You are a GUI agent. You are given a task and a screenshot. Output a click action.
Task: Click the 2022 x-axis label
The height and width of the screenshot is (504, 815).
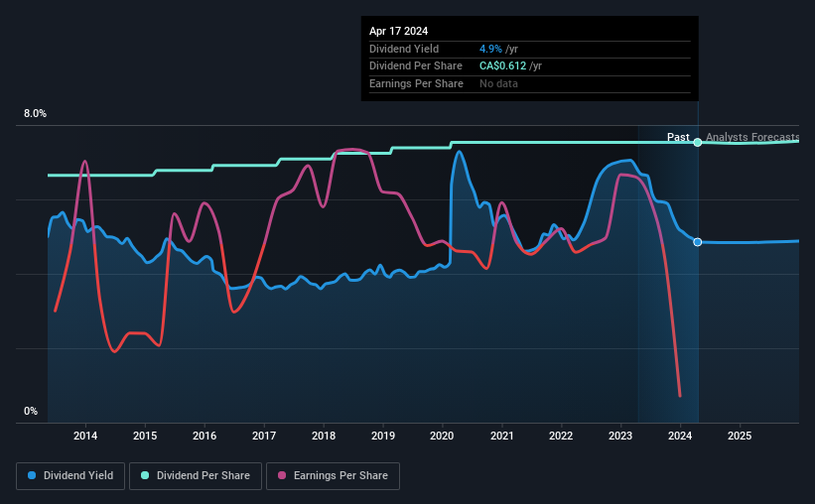(561, 436)
